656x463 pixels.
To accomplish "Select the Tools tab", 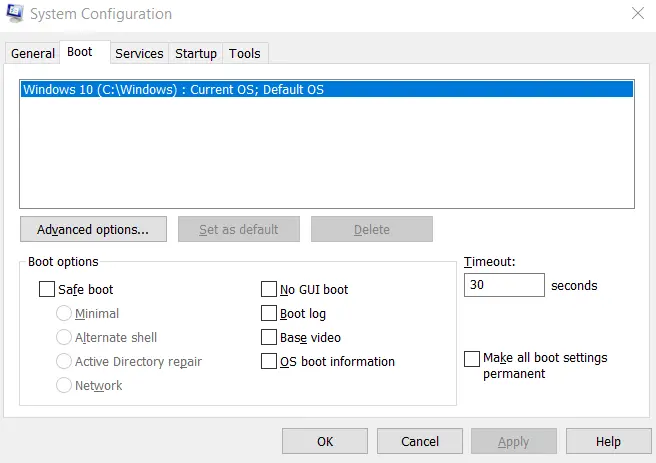I will [x=244, y=53].
